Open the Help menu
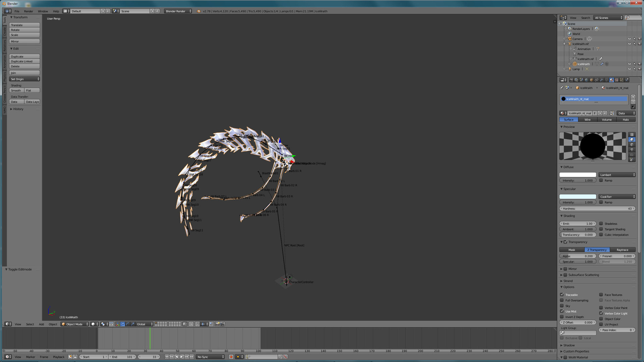 click(x=56, y=11)
